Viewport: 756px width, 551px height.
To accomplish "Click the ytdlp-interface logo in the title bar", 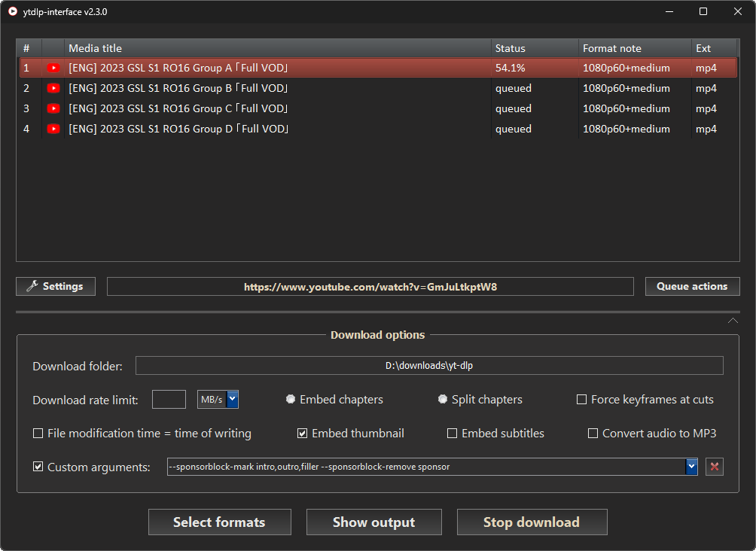I will point(11,11).
